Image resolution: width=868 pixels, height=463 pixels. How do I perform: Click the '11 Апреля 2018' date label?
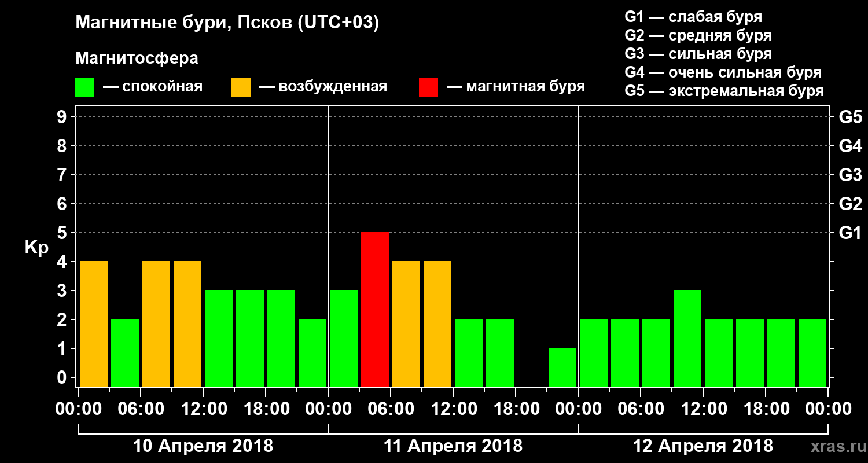point(453,446)
